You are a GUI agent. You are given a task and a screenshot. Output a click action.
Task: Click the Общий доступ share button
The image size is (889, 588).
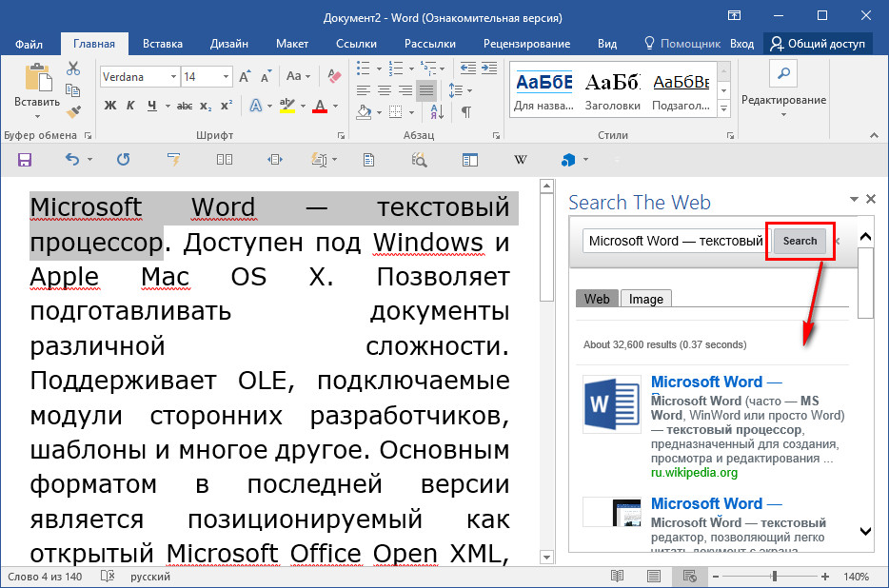(x=819, y=44)
